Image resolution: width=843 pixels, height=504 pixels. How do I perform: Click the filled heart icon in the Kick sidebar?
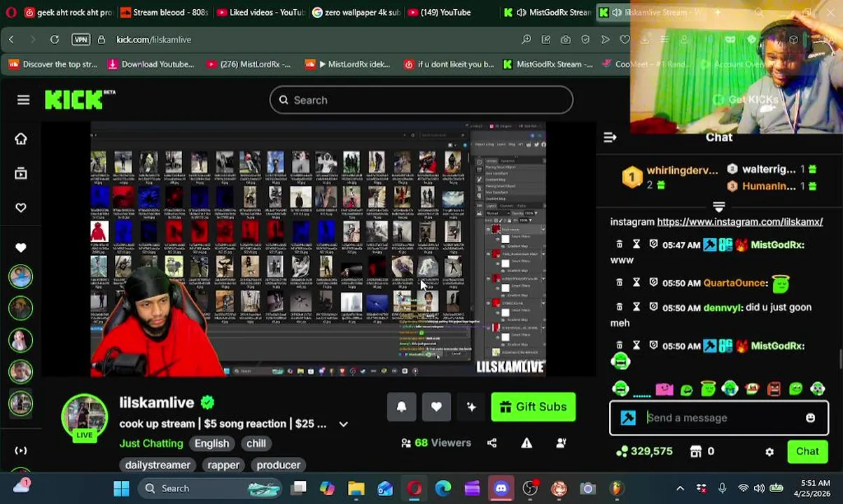(20, 247)
